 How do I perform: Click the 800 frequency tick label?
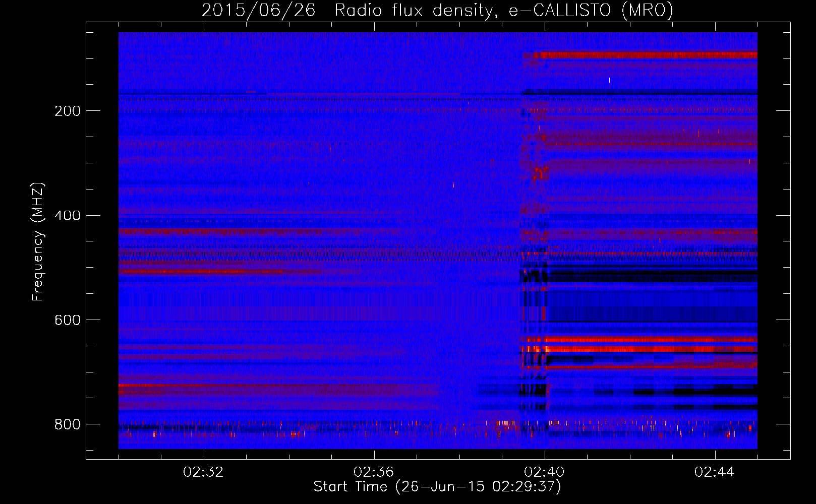pyautogui.click(x=68, y=424)
